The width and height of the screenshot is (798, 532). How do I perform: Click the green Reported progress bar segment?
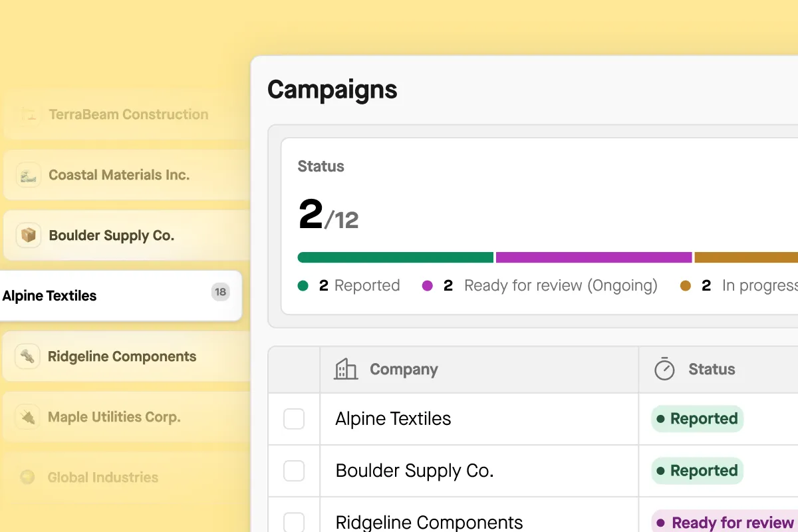pyautogui.click(x=395, y=257)
